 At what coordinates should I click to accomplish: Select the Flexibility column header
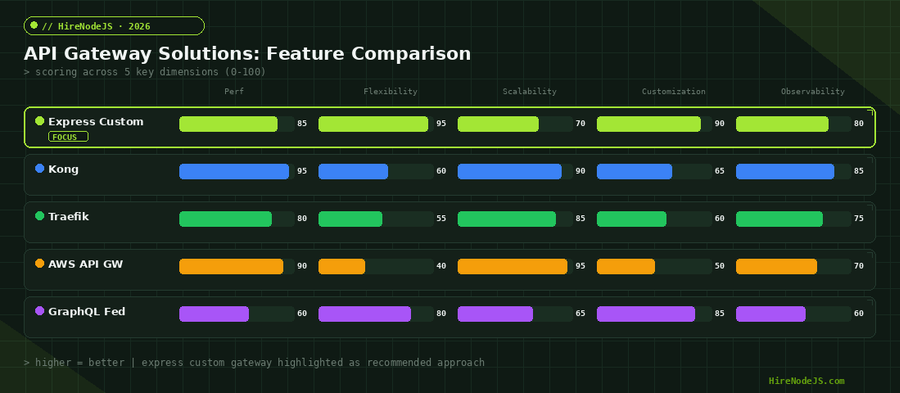(390, 91)
